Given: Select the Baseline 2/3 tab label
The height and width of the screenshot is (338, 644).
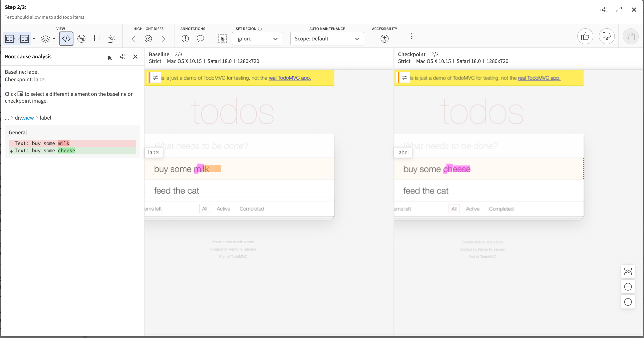Looking at the screenshot, I should coord(166,54).
